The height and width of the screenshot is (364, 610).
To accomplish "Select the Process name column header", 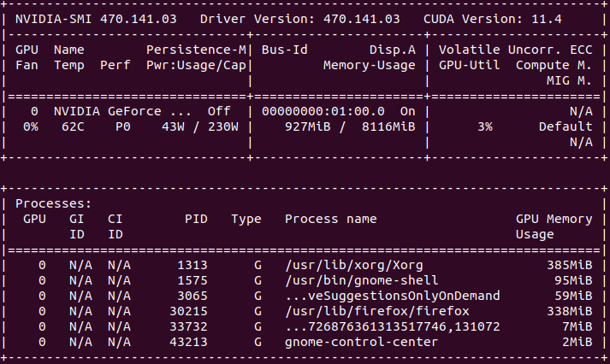I will coord(331,219).
